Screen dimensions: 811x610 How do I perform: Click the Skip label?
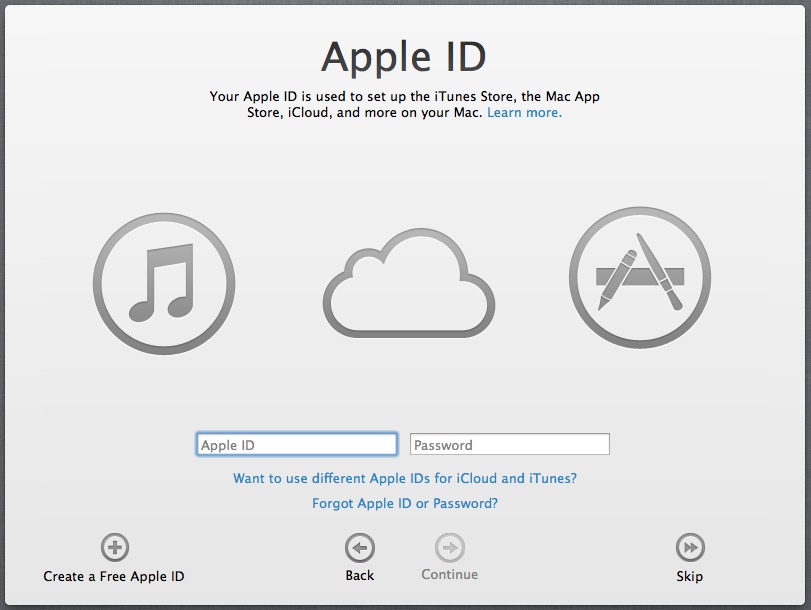[x=689, y=576]
